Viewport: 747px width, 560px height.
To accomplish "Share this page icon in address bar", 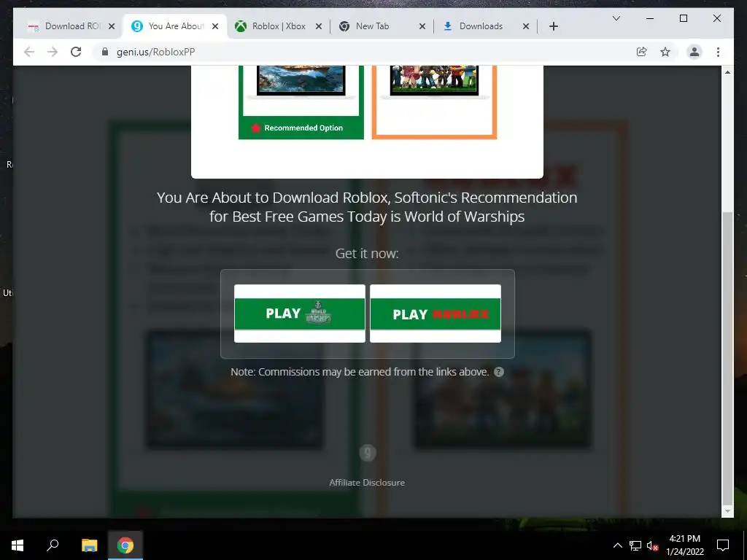I will click(642, 52).
